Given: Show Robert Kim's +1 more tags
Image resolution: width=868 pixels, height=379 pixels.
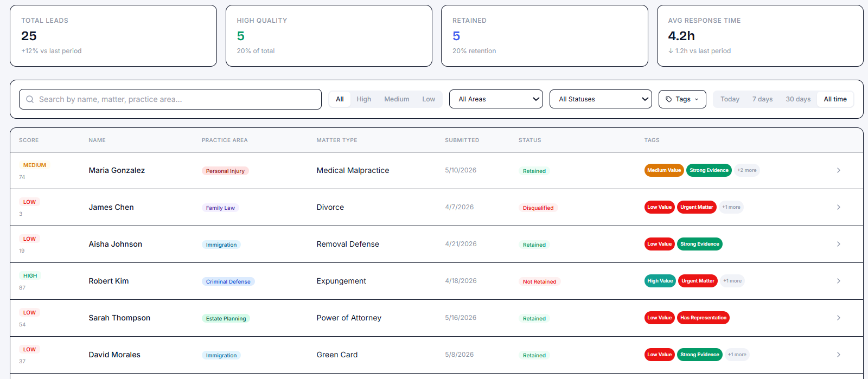Looking at the screenshot, I should [732, 281].
